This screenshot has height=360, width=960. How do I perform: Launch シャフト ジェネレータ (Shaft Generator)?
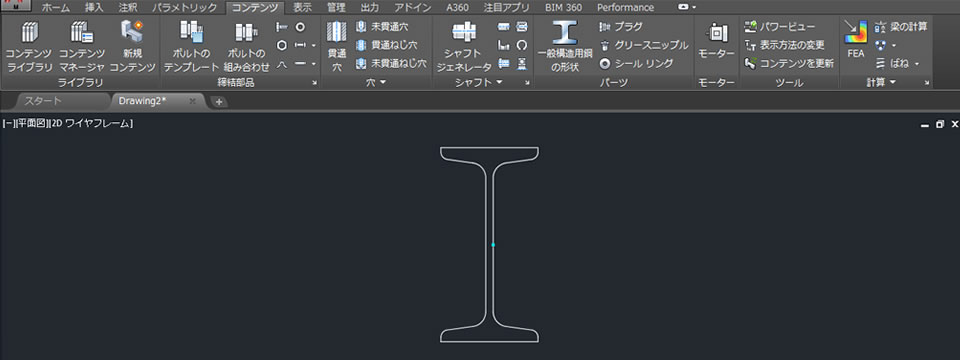(x=464, y=46)
